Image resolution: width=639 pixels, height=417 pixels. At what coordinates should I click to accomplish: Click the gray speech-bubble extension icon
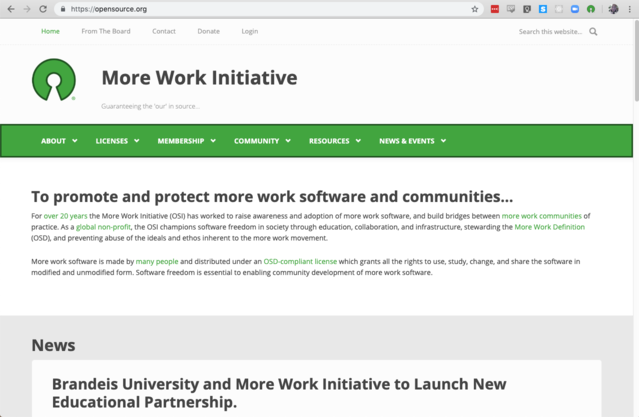[x=511, y=9]
